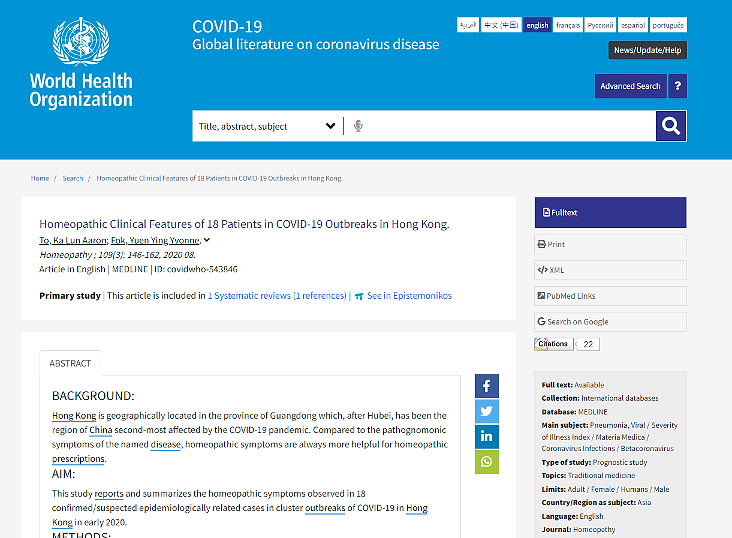Share article on LinkedIn
732x538 pixels.
point(486,436)
